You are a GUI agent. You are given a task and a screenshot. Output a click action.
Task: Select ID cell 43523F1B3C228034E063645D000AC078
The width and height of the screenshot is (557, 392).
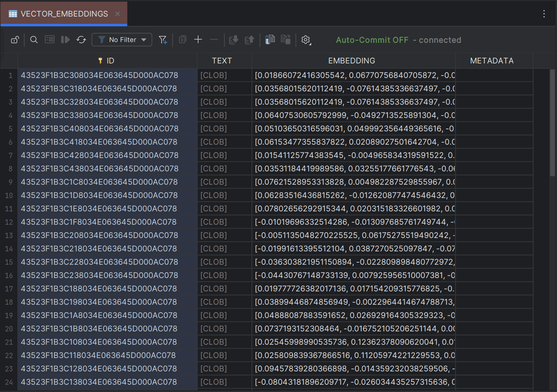[108, 262]
